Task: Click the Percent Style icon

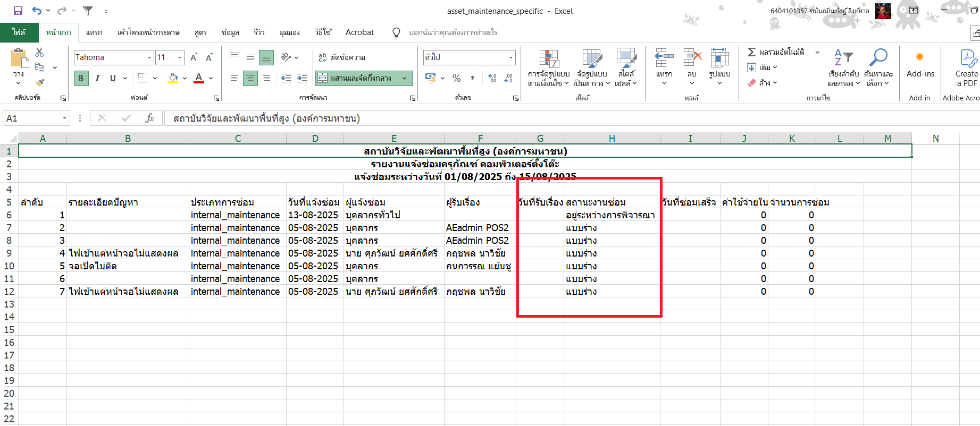Action: click(456, 78)
